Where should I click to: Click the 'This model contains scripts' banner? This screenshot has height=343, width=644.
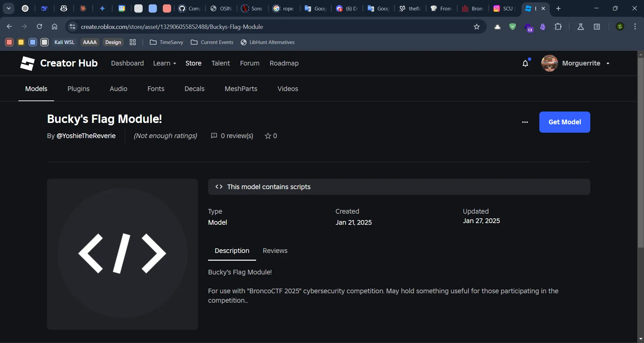click(399, 187)
